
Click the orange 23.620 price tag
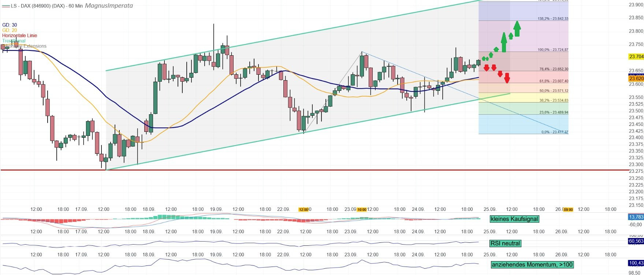[636, 78]
